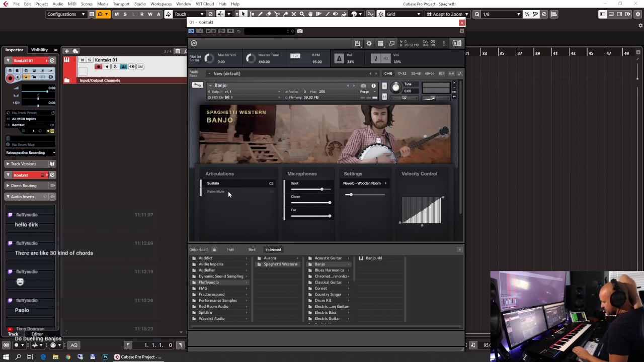This screenshot has height=362, width=644.
Task: Click Banjo snapshot camera icon
Action: pos(363,85)
